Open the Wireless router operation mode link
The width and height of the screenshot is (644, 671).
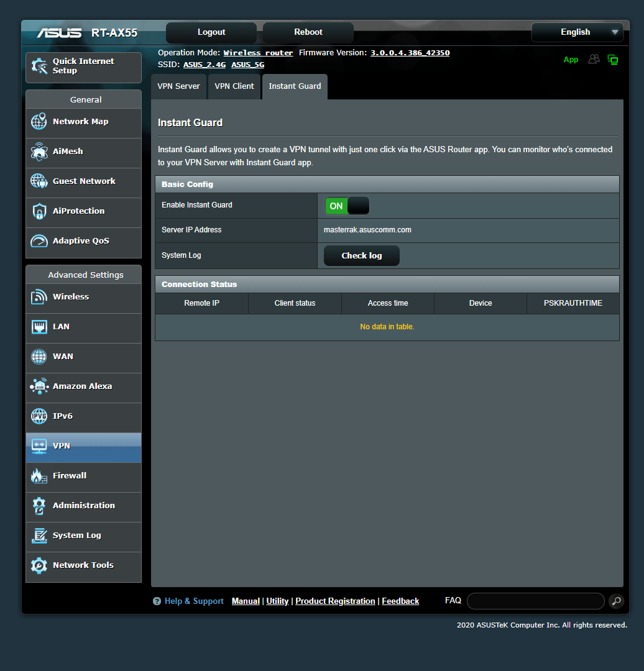[258, 53]
